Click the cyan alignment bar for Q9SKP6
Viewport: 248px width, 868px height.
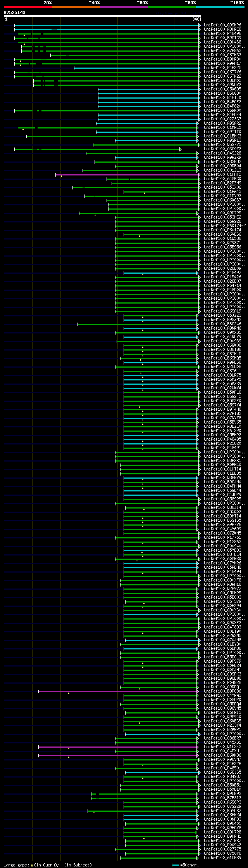point(107,25)
